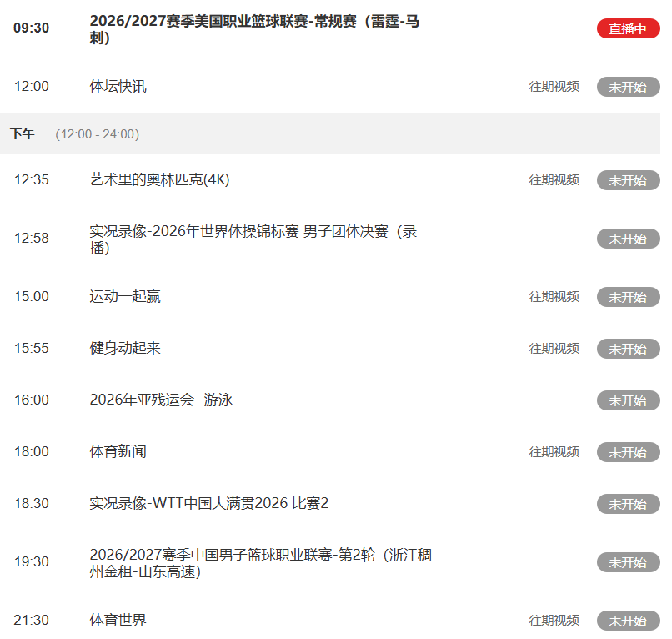Click the 18:30 time entry
The width and height of the screenshot is (672, 639).
pos(32,504)
